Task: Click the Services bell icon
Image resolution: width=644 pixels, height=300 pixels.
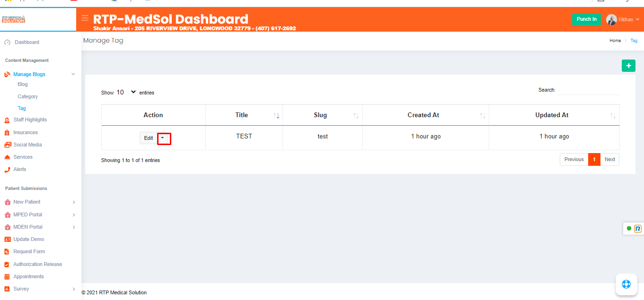Action: pyautogui.click(x=7, y=157)
